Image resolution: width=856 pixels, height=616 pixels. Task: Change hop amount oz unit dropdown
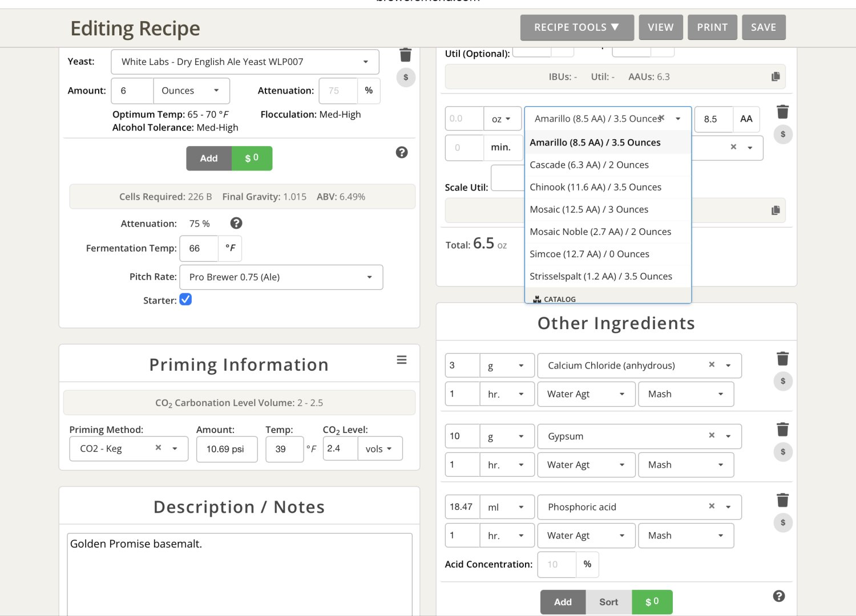pyautogui.click(x=502, y=119)
